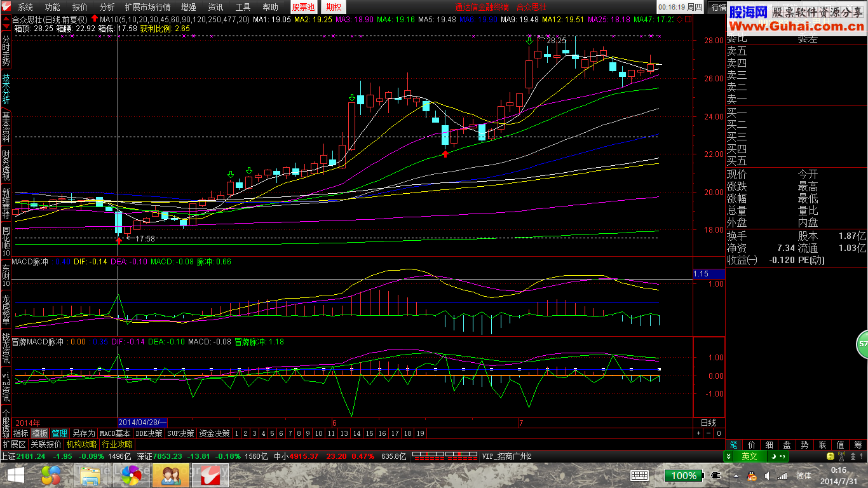Click the power plug icon in the taskbar
Viewport: 868px width, 488px height.
point(716,475)
